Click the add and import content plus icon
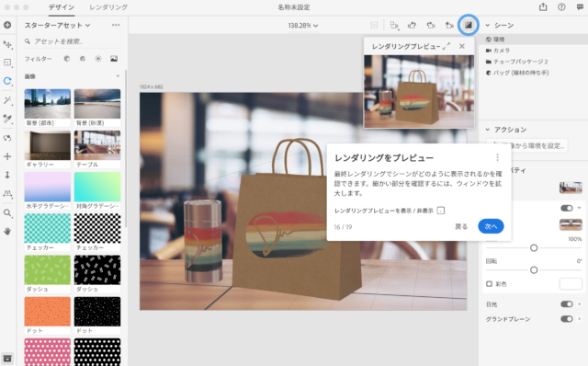588x366 pixels. coord(7,25)
